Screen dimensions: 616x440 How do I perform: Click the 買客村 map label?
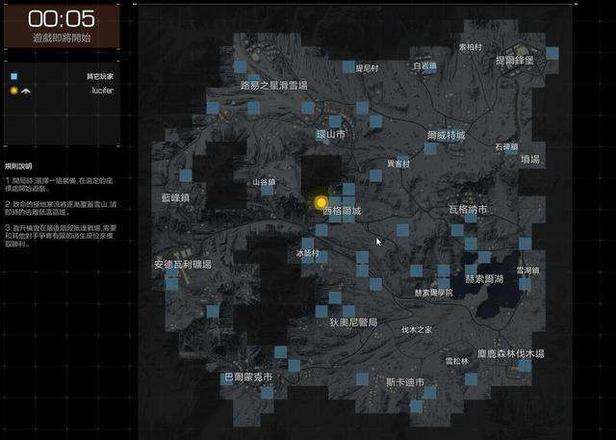pyautogui.click(x=398, y=163)
